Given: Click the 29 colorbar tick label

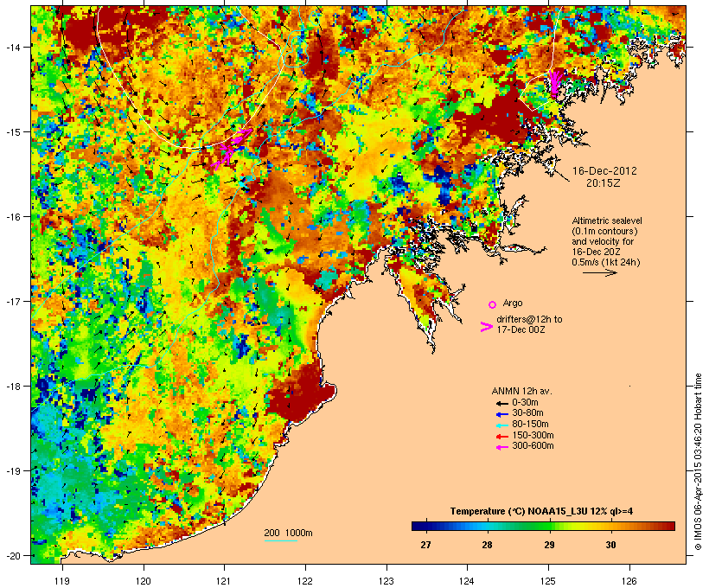Looking at the screenshot, I should tap(549, 545).
